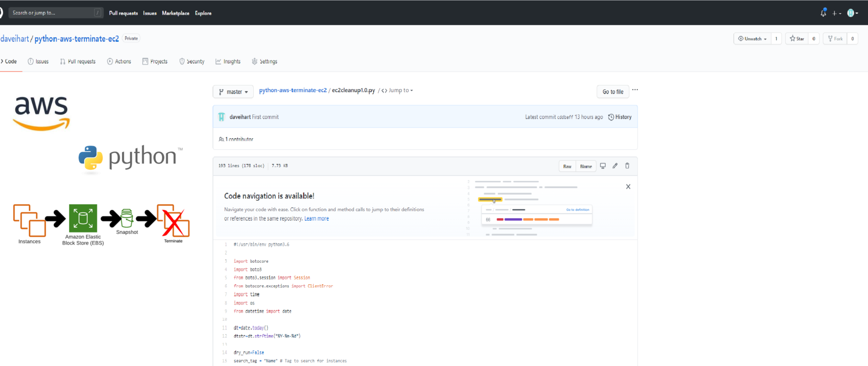This screenshot has height=366, width=868.
Task: Dismiss the Code navigation banner
Action: coord(628,187)
